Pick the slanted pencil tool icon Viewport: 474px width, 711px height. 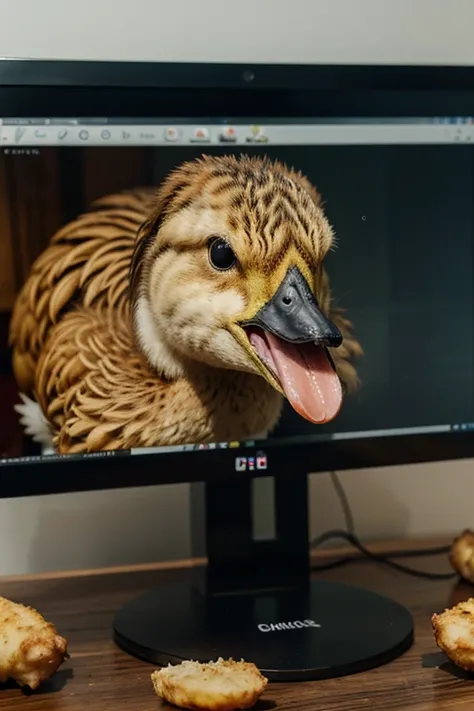click(x=62, y=134)
